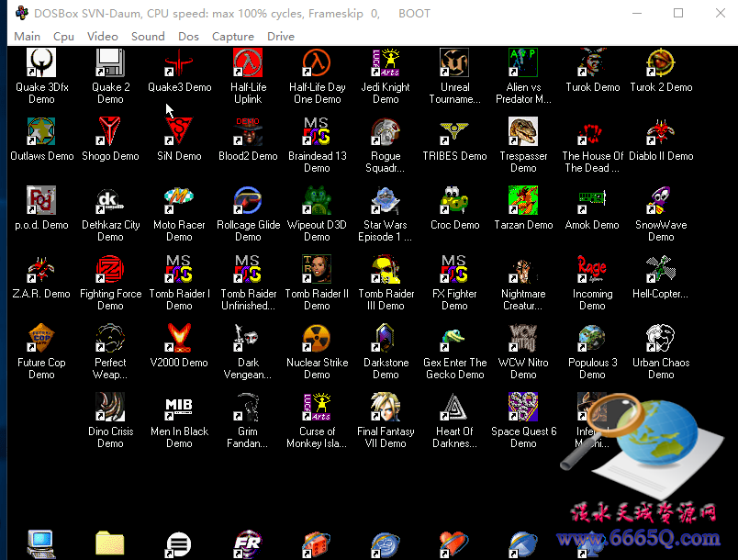This screenshot has width=738, height=560.
Task: Select the Incoming Demo icon
Action: (592, 269)
